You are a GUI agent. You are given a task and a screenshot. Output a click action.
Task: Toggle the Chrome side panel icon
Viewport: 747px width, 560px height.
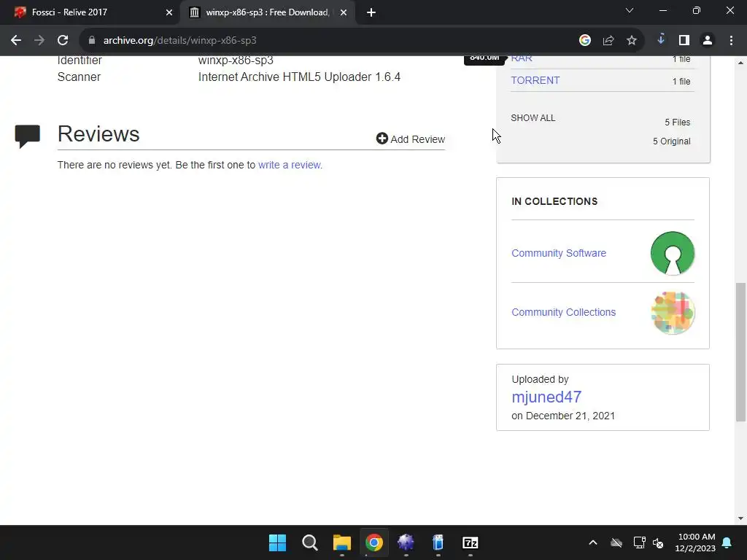(x=684, y=41)
